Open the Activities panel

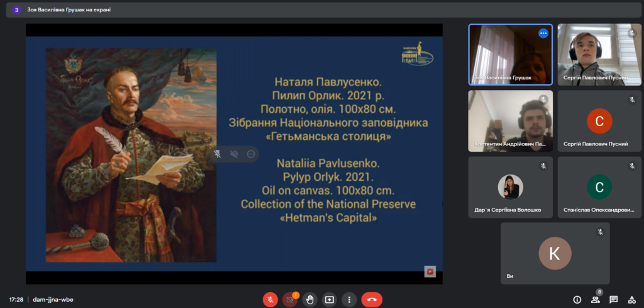point(631,300)
